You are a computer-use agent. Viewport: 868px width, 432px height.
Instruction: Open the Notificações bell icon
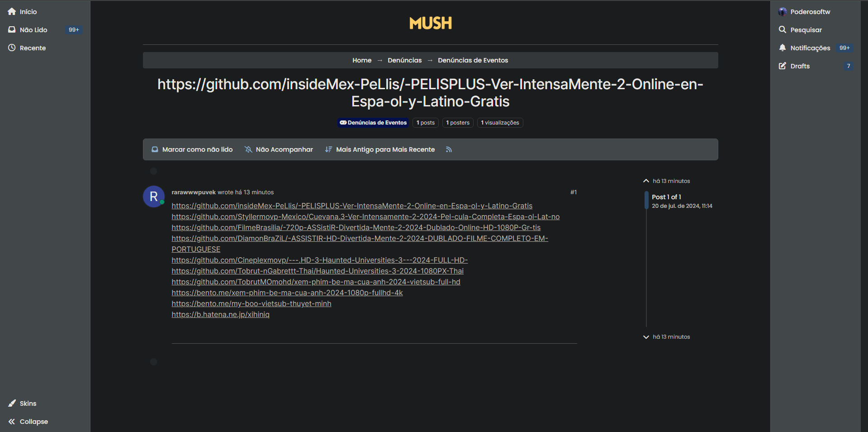point(783,48)
